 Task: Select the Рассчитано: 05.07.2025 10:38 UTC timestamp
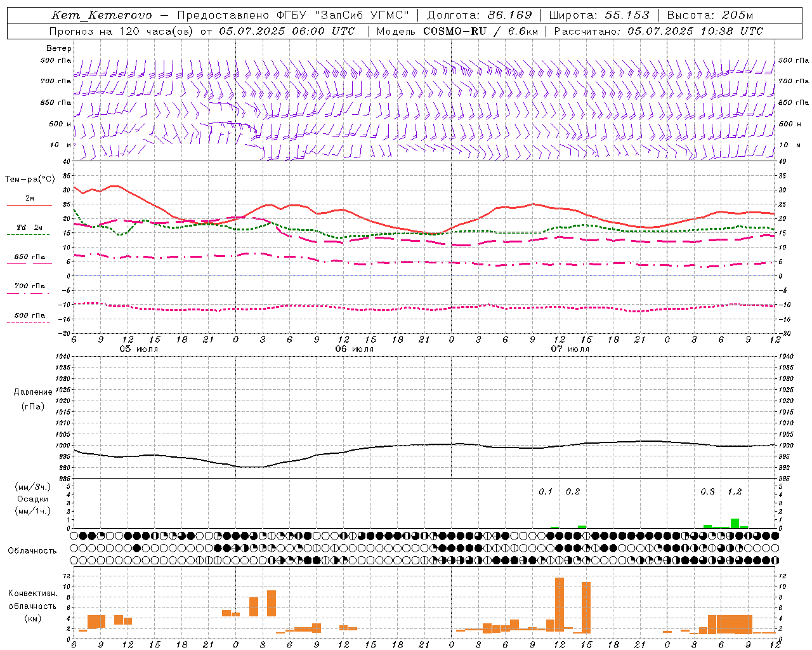pyautogui.click(x=658, y=31)
